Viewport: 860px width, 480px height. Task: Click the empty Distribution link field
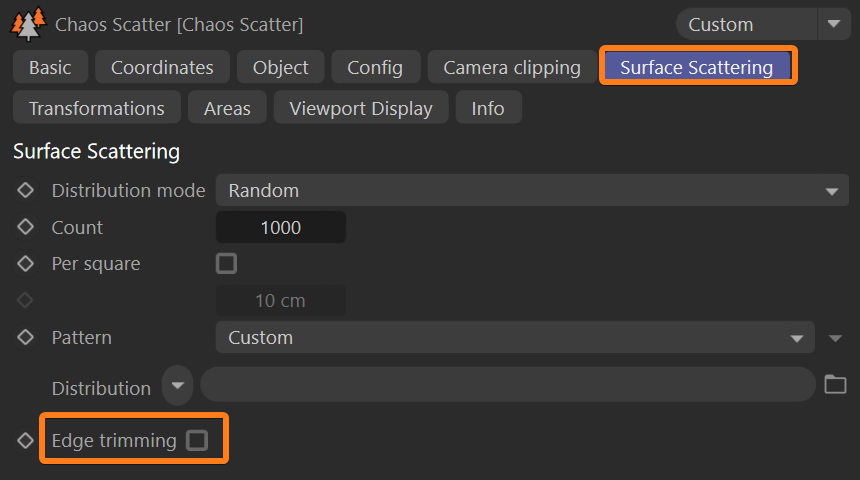(x=508, y=385)
